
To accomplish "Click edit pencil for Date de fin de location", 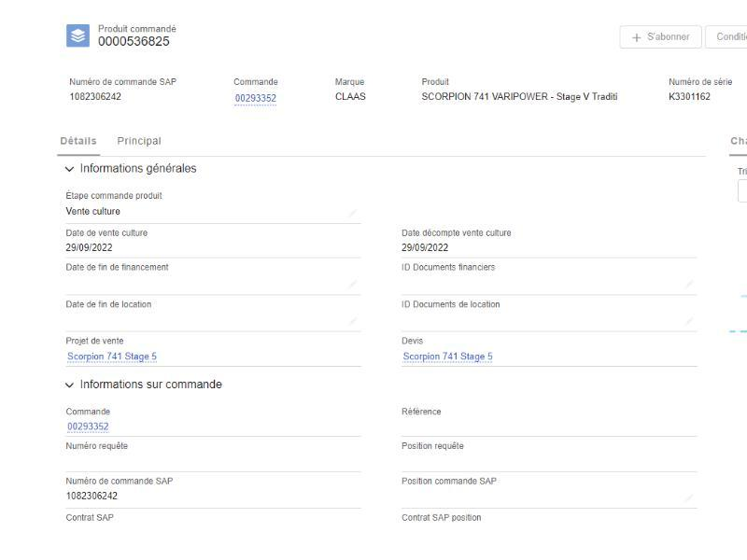I will pyautogui.click(x=352, y=321).
